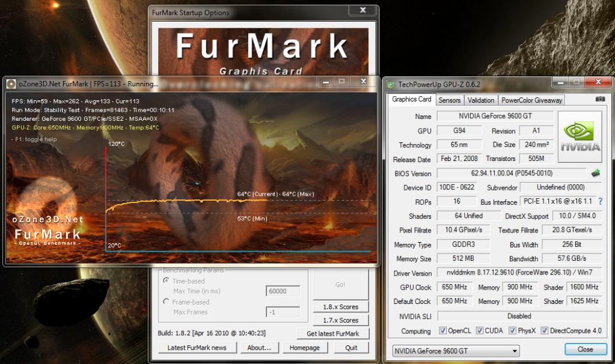Minimize the FurMark benchmark window
This screenshot has width=615, height=364.
(x=326, y=82)
